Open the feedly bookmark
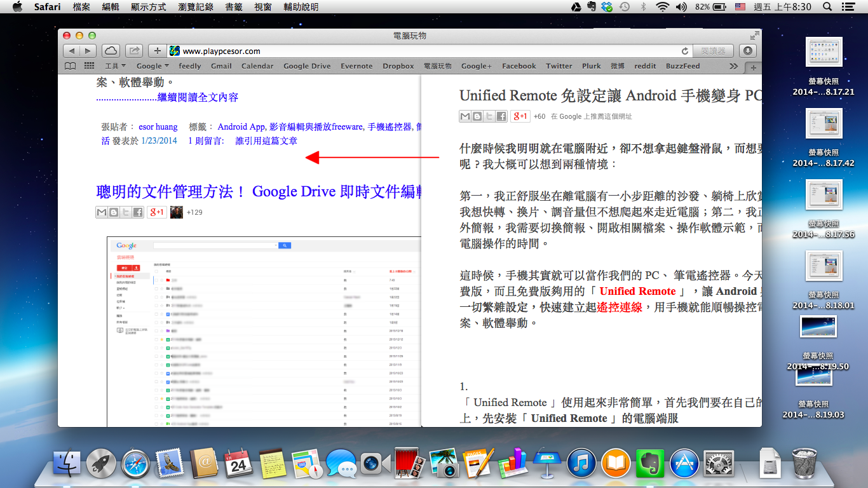Screen dimensions: 868x488 tap(189, 65)
